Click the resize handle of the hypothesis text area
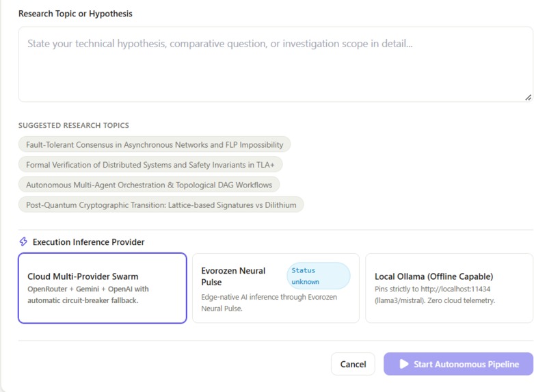Screen dimensions: 534x392 (528, 98)
